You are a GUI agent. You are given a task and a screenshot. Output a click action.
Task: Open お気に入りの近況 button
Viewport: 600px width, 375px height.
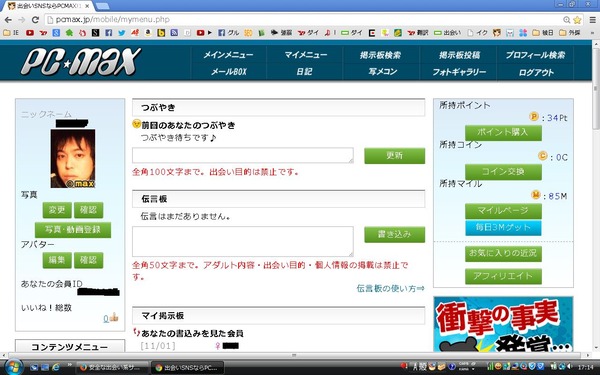point(503,254)
